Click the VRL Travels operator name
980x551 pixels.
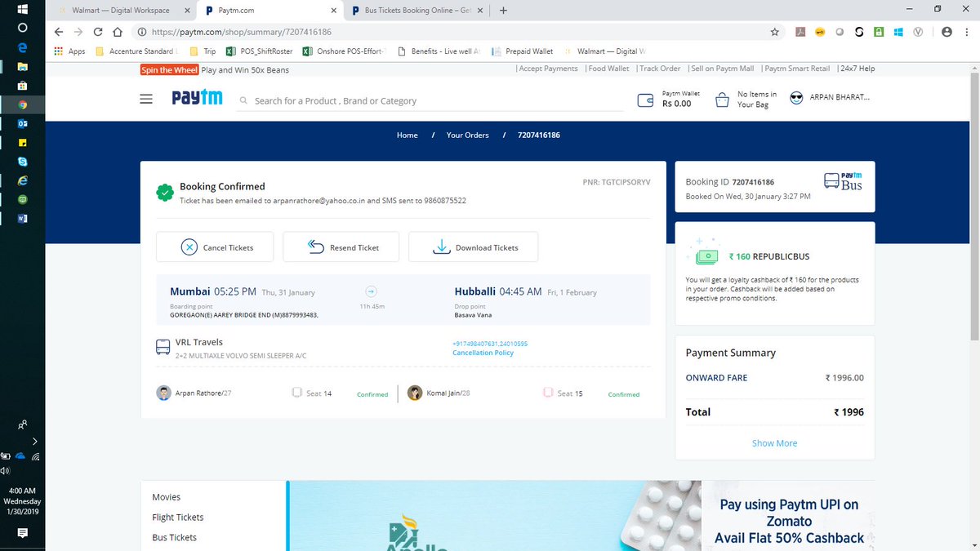point(199,342)
